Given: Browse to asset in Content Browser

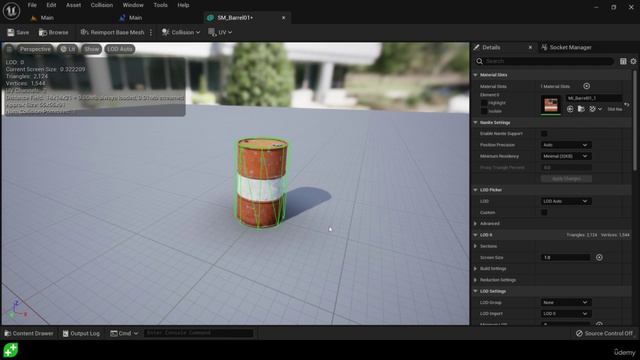Looking at the screenshot, I should point(53,32).
